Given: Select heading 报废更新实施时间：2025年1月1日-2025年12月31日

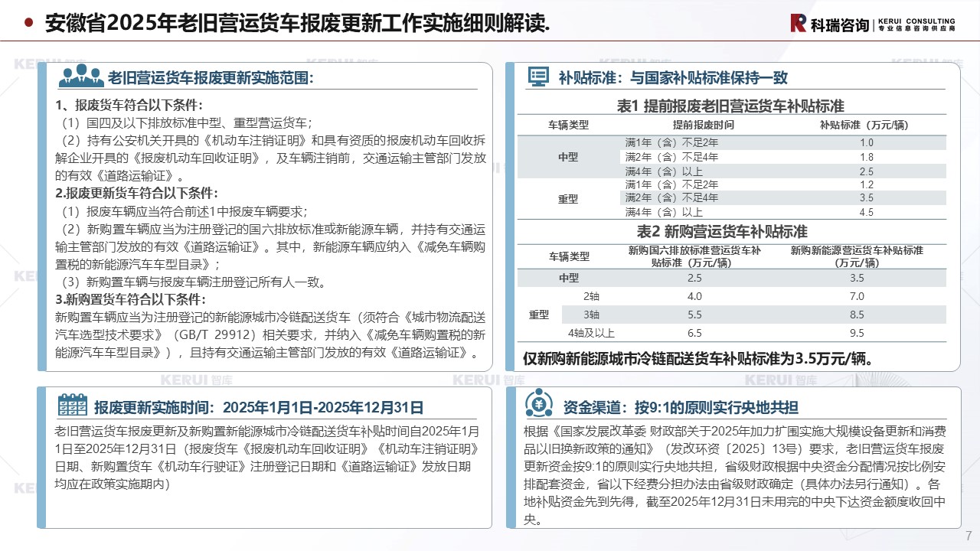Looking at the screenshot, I should click(x=259, y=406).
